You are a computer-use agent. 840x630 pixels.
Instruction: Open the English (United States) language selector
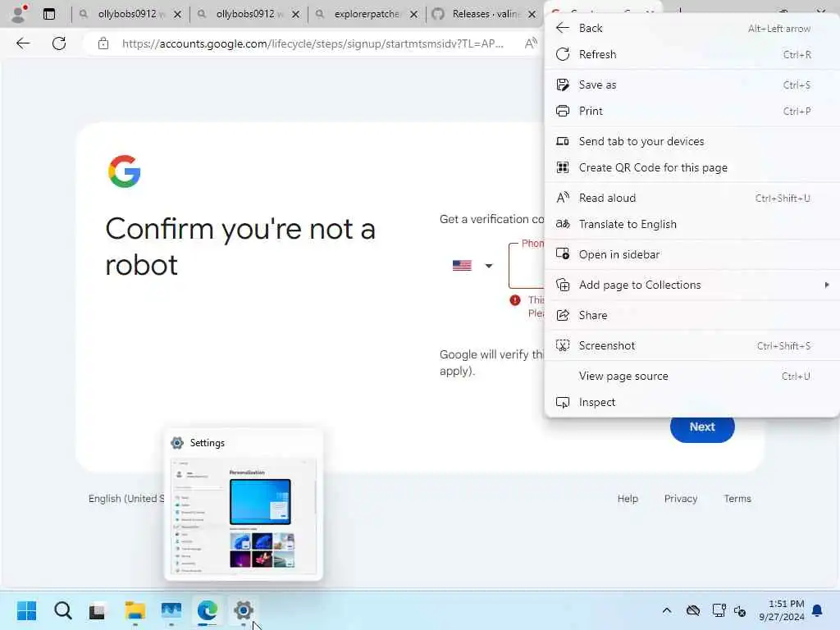coord(126,499)
